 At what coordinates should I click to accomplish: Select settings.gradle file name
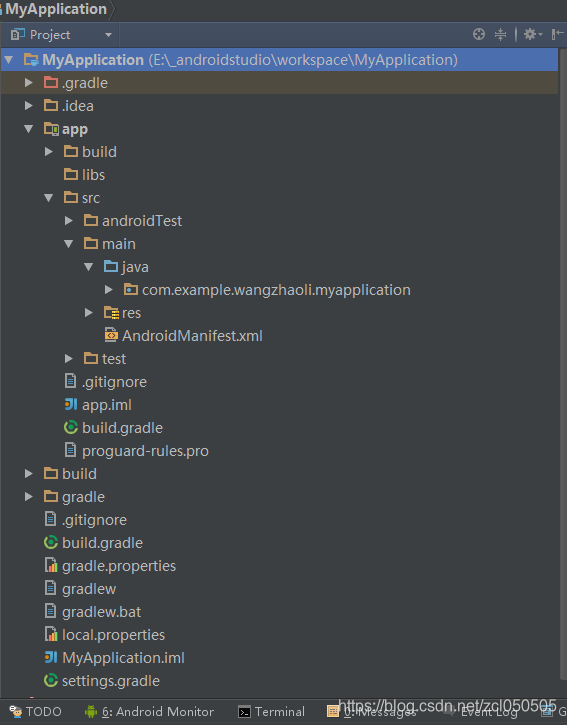[x=111, y=681]
